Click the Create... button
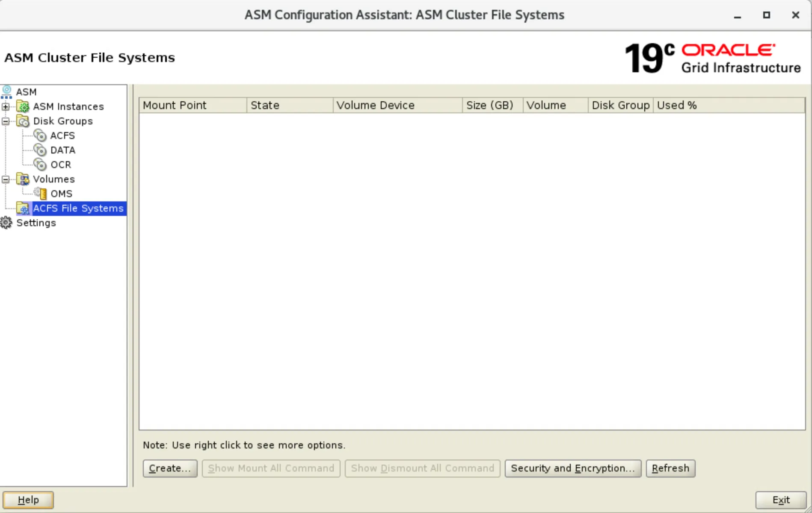812x513 pixels. click(170, 468)
